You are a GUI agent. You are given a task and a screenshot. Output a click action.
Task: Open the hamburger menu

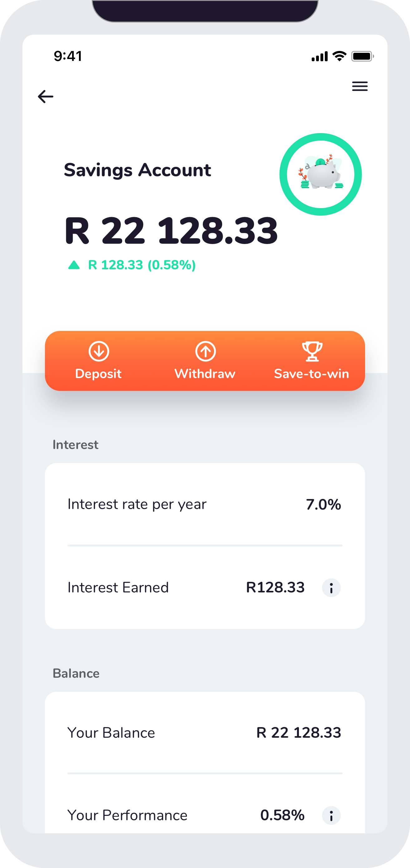tap(359, 87)
